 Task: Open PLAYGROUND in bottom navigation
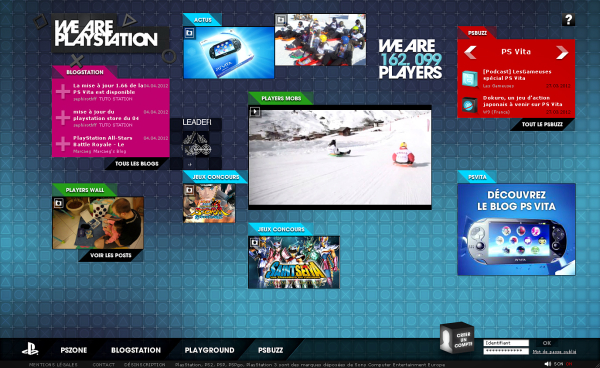click(x=209, y=350)
